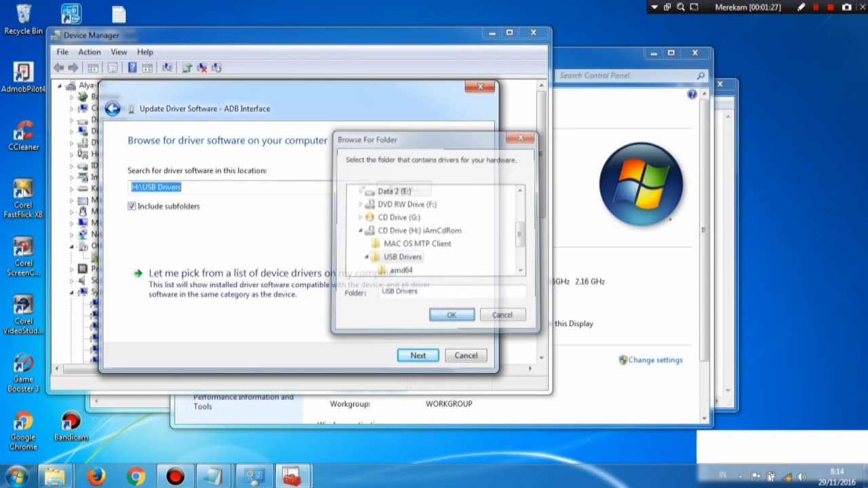This screenshot has height=488, width=868.
Task: Click Uninstall device toolbar icon with red X
Action: tap(202, 68)
